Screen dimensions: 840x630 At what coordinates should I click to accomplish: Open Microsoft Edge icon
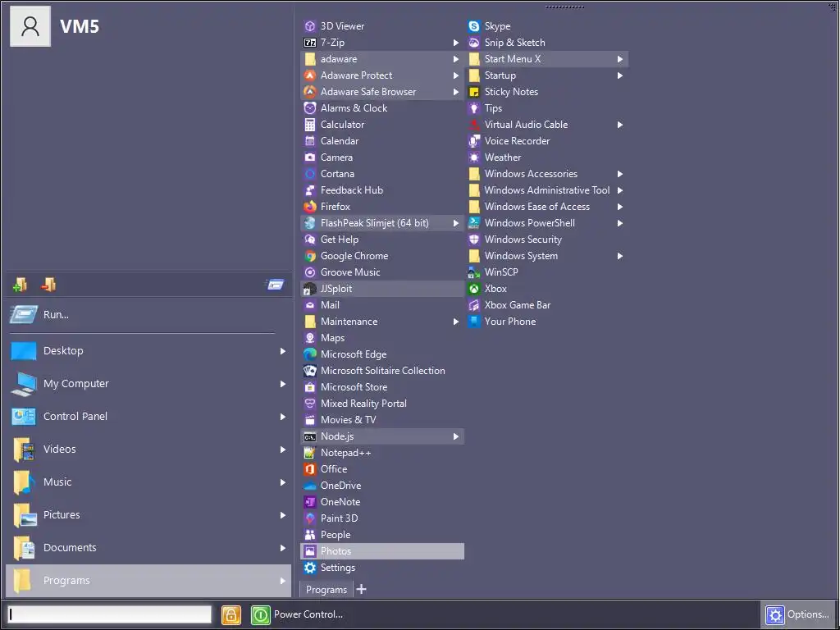[x=309, y=354]
